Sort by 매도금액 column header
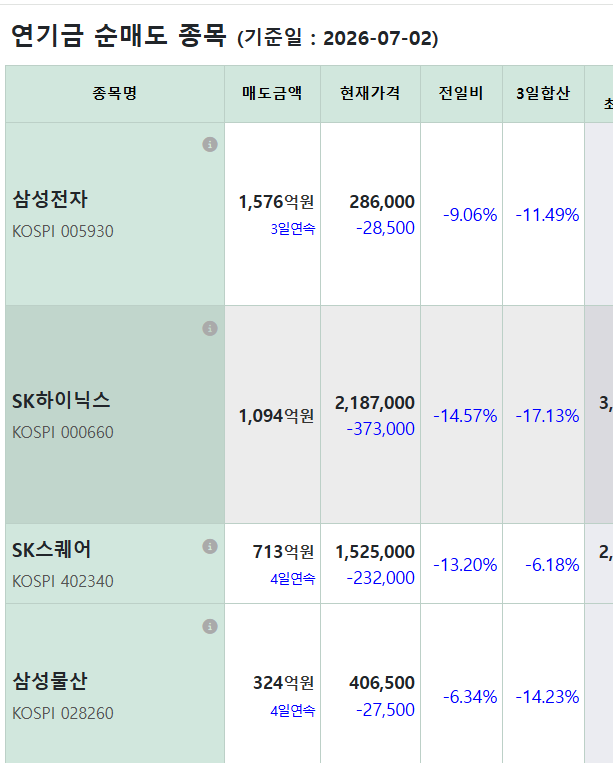The height and width of the screenshot is (763, 613). (x=272, y=93)
